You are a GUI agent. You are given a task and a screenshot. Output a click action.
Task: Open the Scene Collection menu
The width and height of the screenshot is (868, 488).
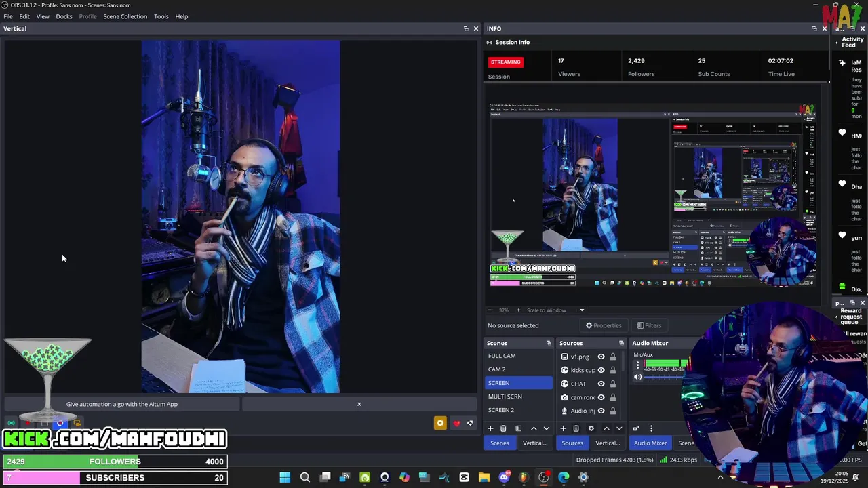point(125,16)
